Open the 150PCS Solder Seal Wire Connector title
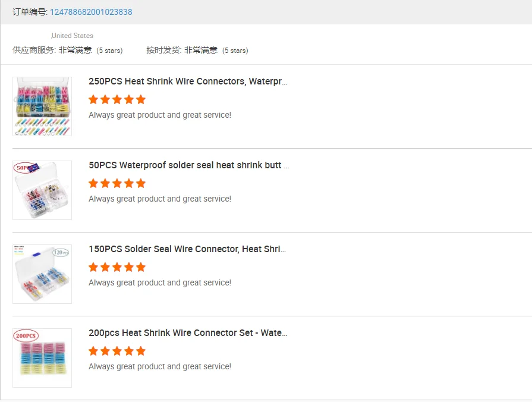This screenshot has width=532, height=402. point(187,249)
